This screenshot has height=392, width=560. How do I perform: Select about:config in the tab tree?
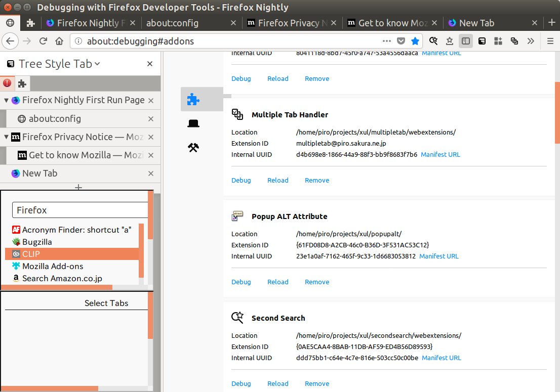coord(83,119)
